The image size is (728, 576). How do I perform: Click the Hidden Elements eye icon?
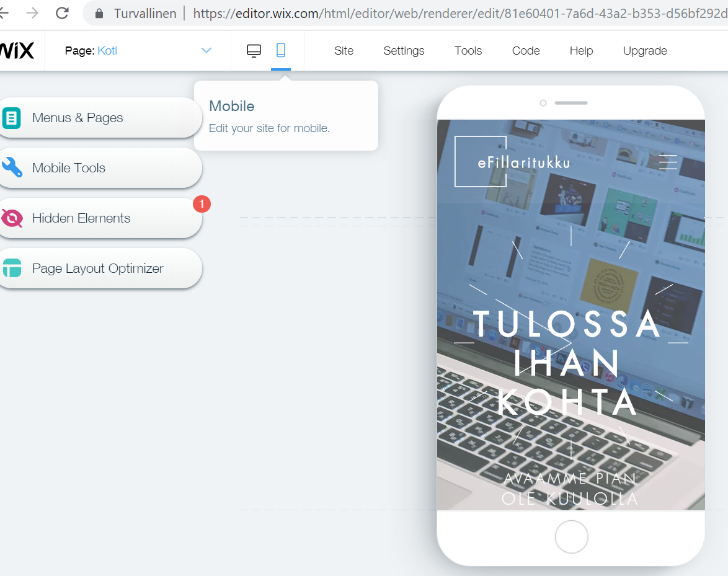(12, 218)
